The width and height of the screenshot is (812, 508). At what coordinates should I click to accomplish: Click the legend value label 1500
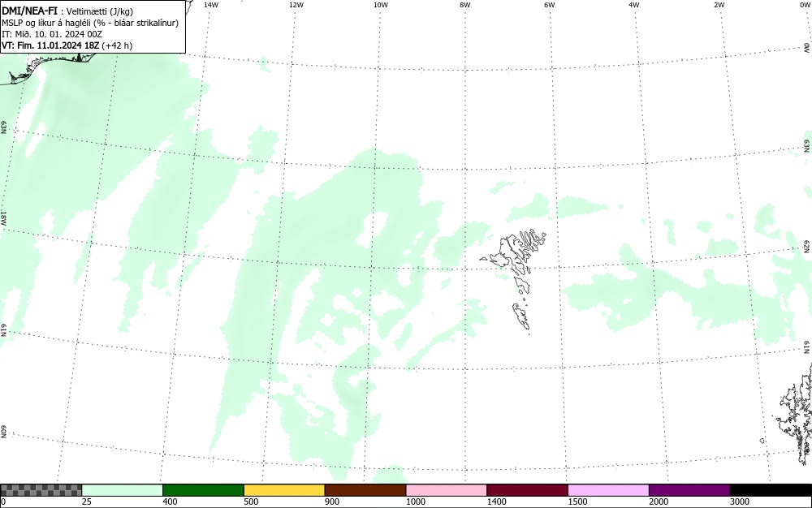coord(577,502)
